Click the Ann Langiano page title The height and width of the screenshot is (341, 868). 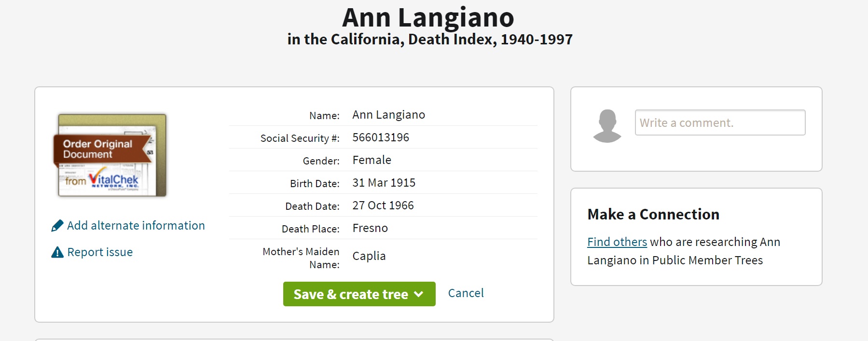428,18
